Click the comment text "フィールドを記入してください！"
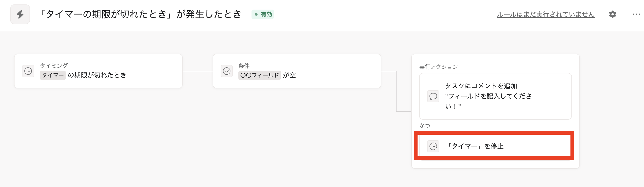The height and width of the screenshot is (187, 644). [488, 101]
